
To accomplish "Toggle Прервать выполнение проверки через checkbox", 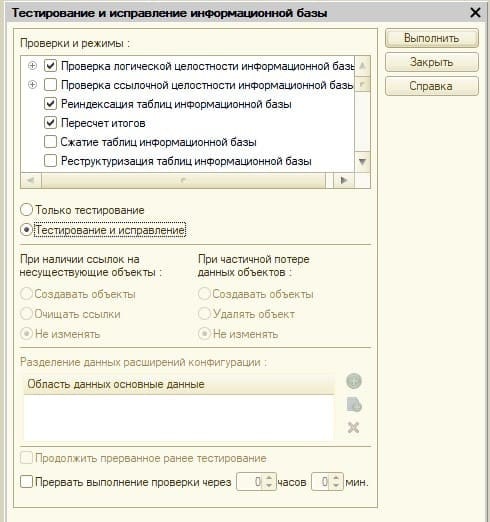I will (x=26, y=482).
